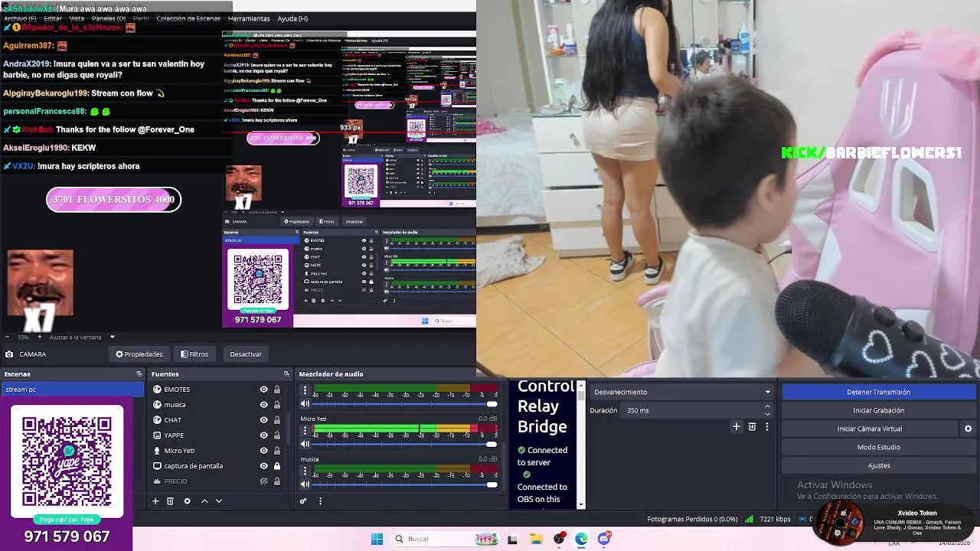This screenshot has width=980, height=551.
Task: Open the Desvanecimiento transition dropdown
Action: [681, 392]
